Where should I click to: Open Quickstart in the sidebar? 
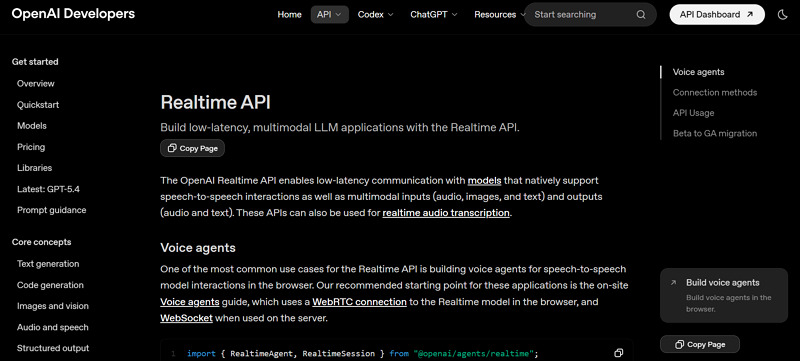(x=38, y=105)
